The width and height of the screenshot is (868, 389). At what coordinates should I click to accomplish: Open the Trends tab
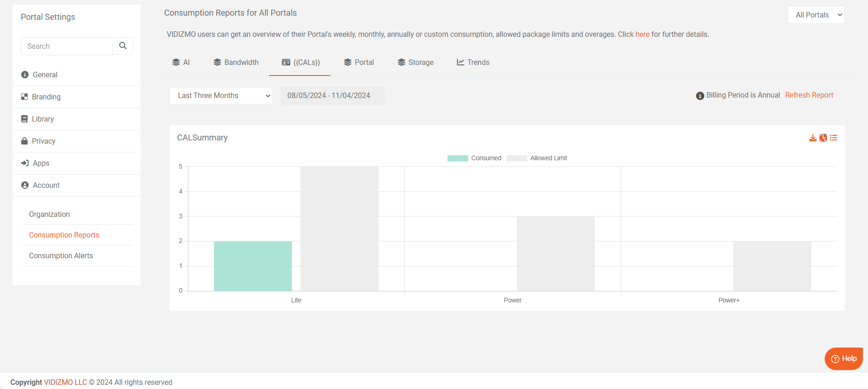[x=473, y=63]
